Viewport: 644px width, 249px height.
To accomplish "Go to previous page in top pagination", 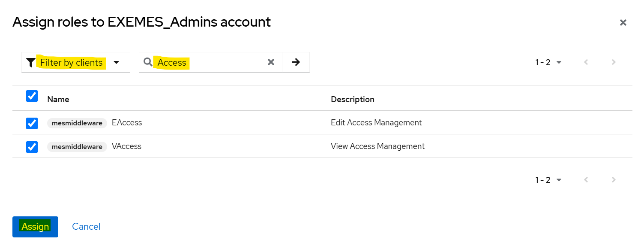I will [586, 62].
